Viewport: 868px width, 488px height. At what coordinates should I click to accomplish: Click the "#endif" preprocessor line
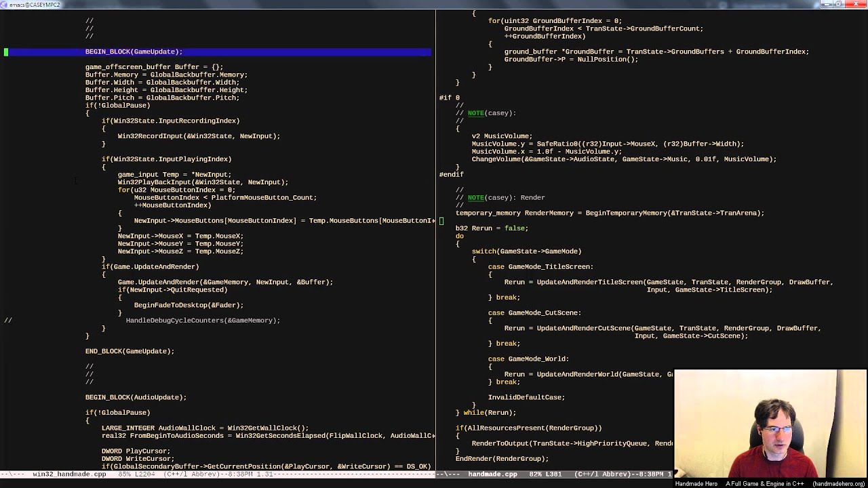(451, 175)
